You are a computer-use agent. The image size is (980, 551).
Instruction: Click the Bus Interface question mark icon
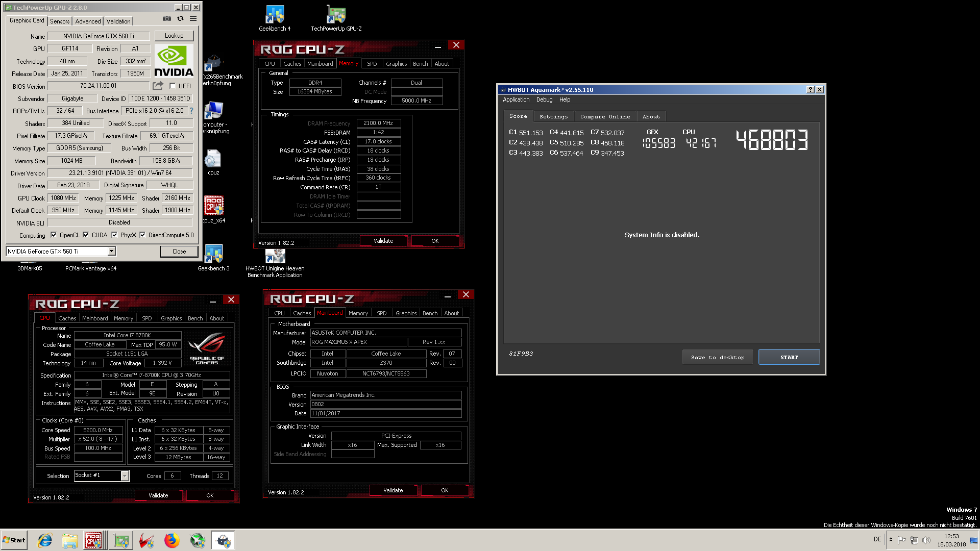tap(191, 111)
